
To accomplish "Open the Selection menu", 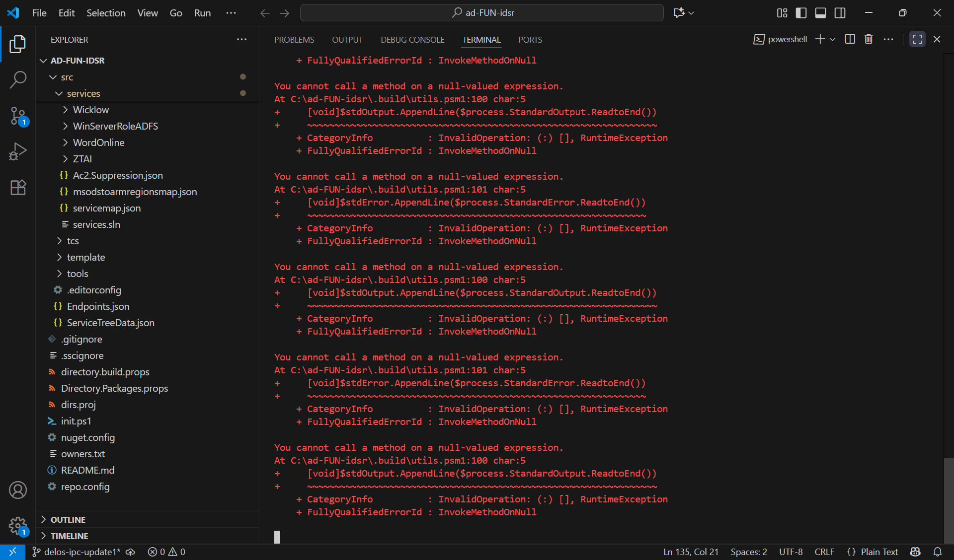I will click(x=106, y=13).
